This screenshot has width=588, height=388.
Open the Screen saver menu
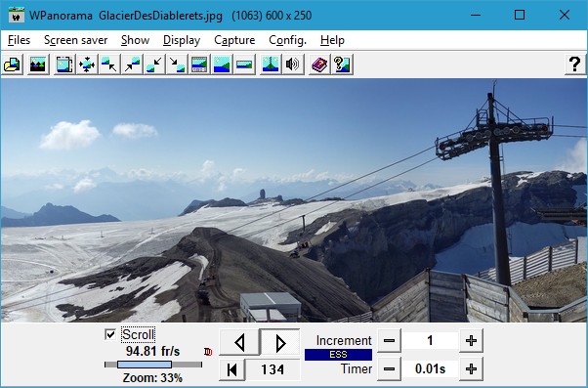pos(76,40)
